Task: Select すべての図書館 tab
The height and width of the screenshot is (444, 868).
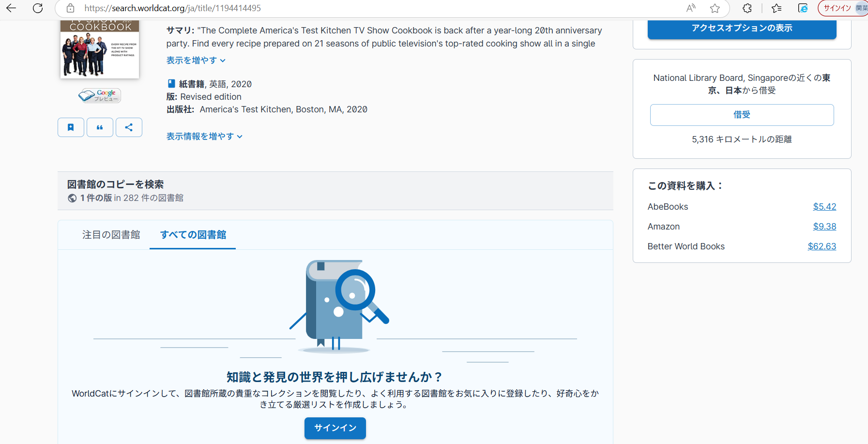Action: pos(193,235)
